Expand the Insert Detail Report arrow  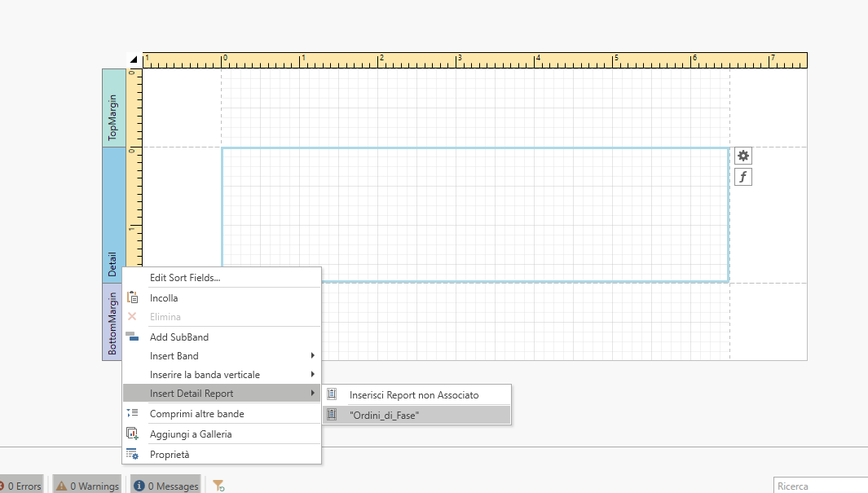coord(313,394)
